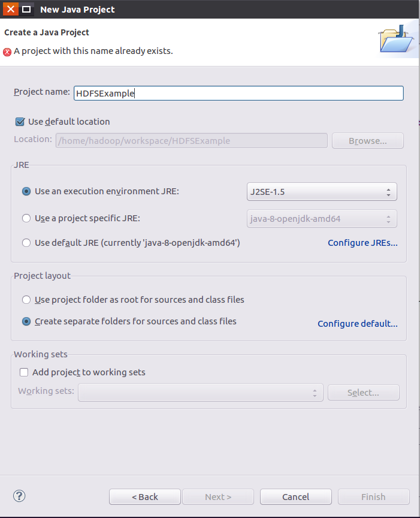Close the New Java Project dialog
Image resolution: width=420 pixels, height=518 pixels.
(10, 9)
